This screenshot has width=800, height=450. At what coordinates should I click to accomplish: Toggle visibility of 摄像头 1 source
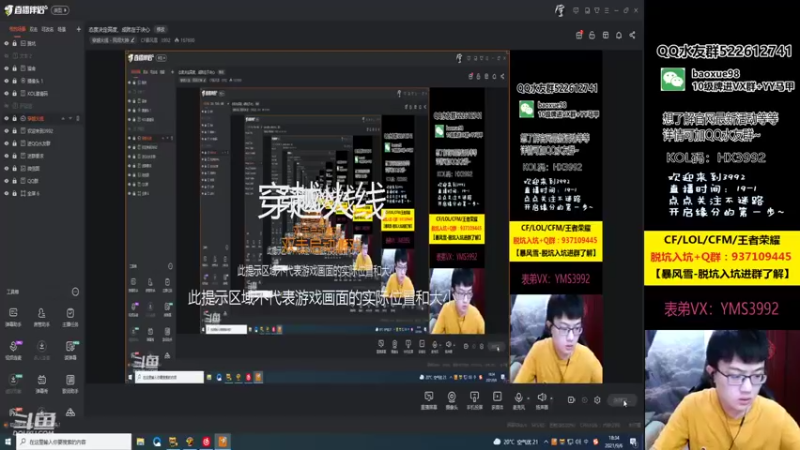pyautogui.click(x=7, y=81)
